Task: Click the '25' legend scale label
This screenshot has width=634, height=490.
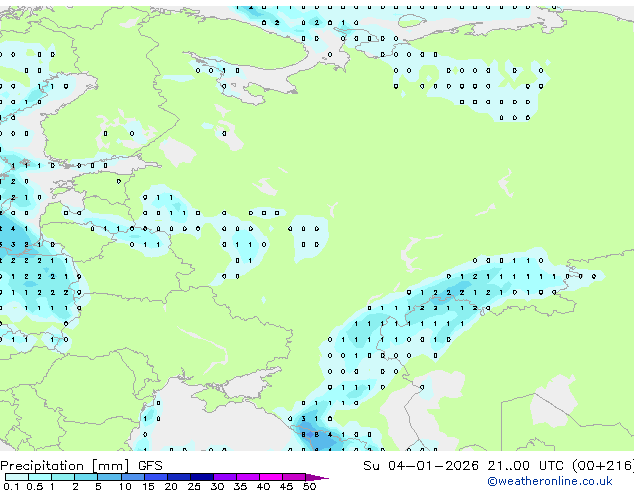Action: tap(194, 486)
